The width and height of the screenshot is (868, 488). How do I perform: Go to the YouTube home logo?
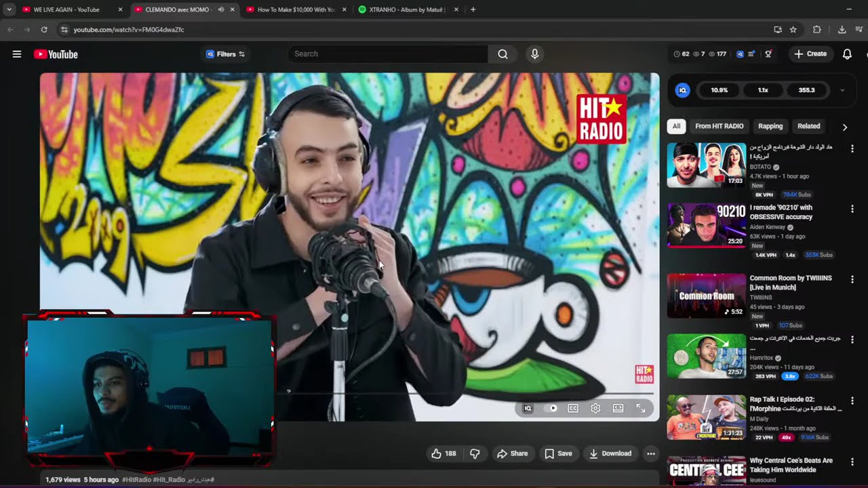tap(56, 54)
